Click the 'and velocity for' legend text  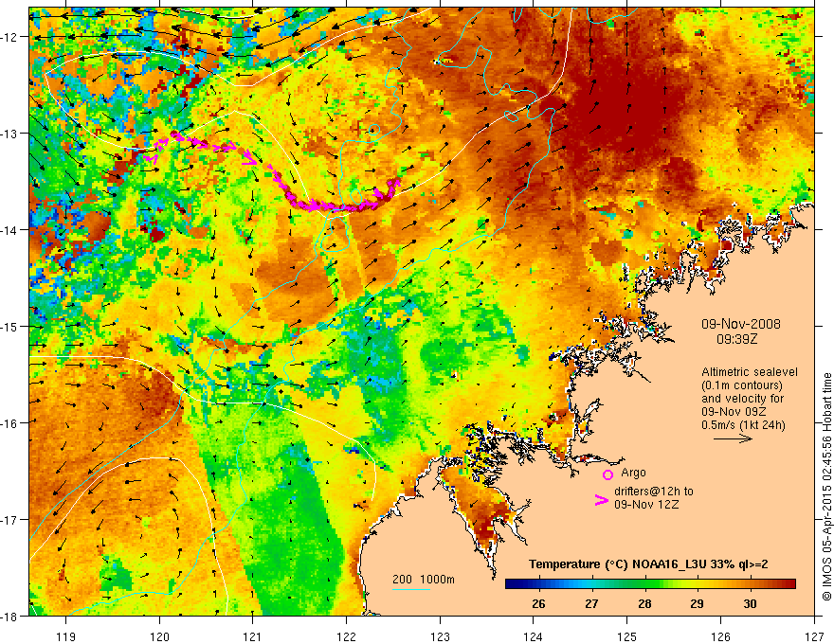(743, 399)
